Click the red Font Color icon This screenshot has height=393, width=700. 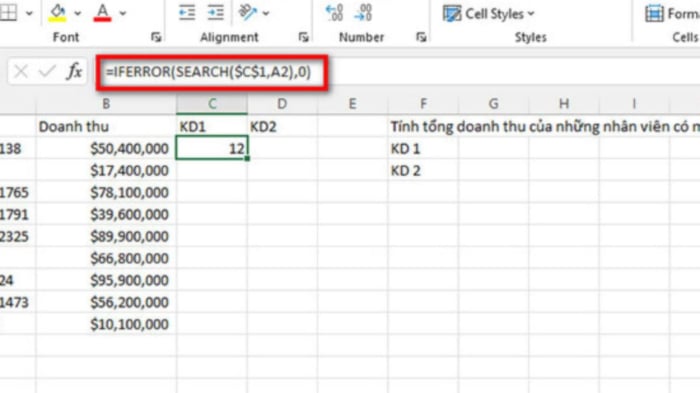pos(102,13)
